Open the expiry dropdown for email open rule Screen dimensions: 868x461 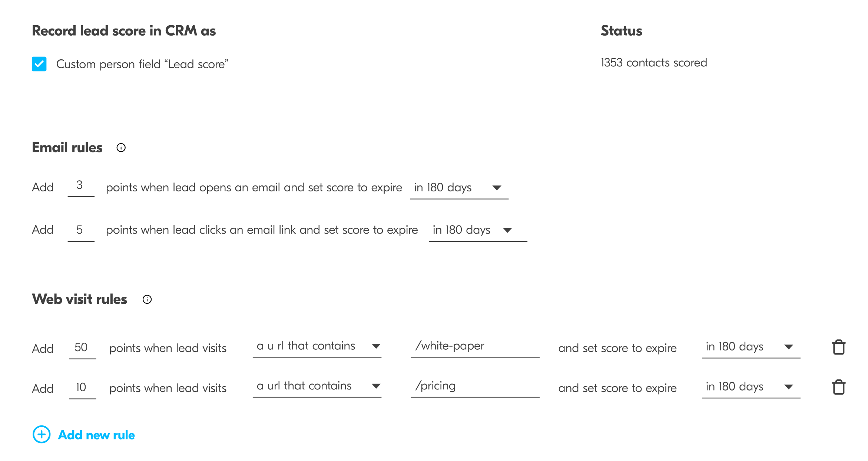tap(460, 188)
